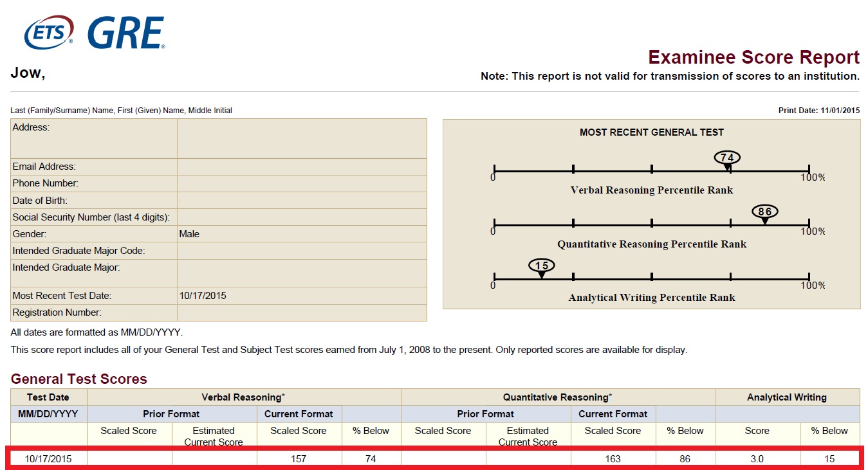Click the name format line above Address
This screenshot has height=470, width=868.
point(121,111)
